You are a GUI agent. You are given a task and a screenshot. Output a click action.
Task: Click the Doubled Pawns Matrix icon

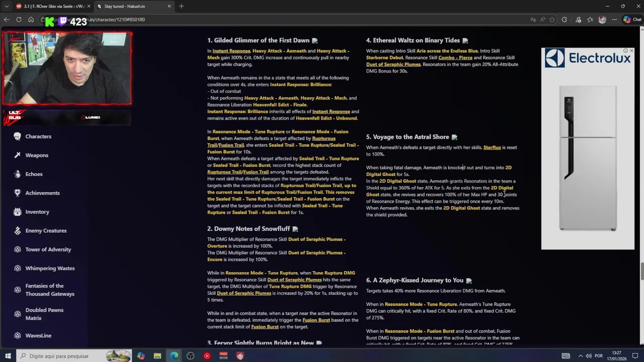18,314
